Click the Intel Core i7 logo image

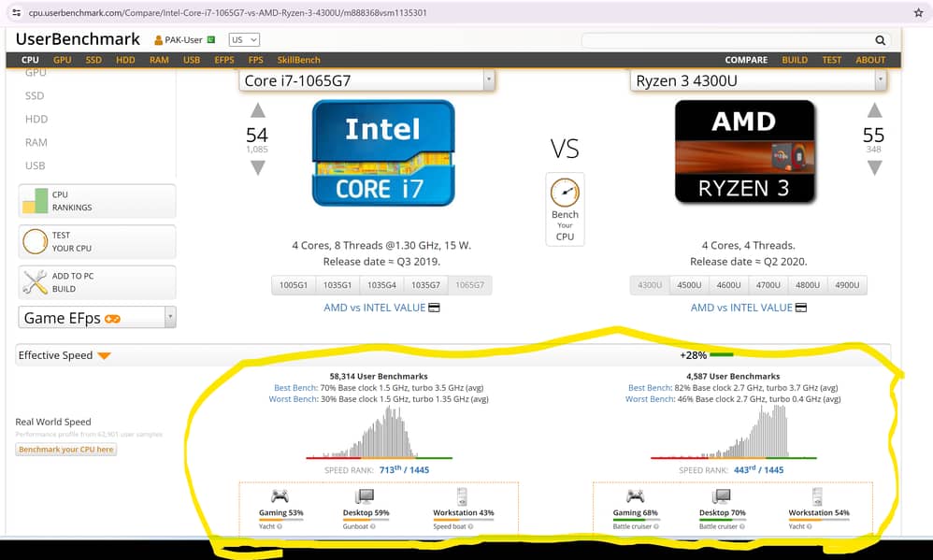click(383, 152)
